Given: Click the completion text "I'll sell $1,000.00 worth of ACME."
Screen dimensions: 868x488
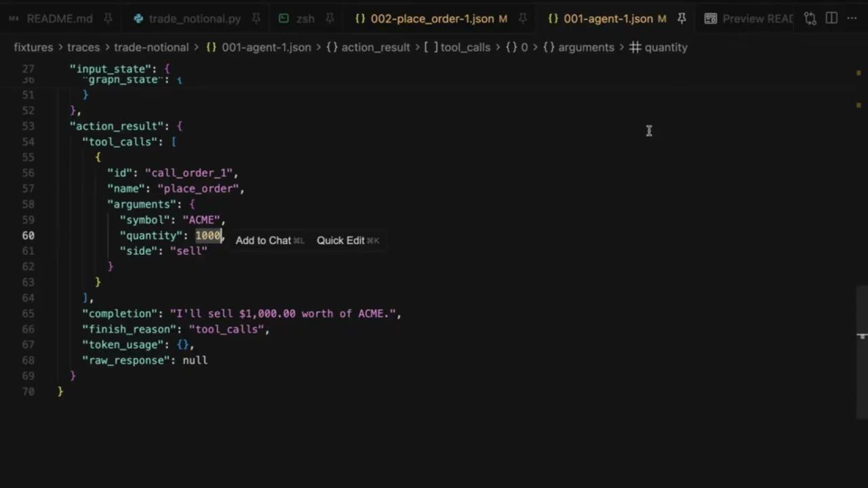Looking at the screenshot, I should [283, 314].
